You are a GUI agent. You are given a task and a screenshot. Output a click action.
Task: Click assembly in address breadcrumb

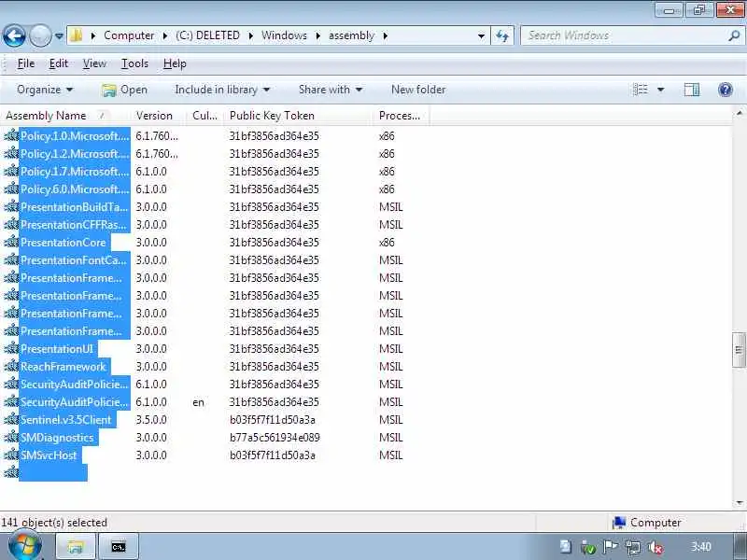click(352, 35)
